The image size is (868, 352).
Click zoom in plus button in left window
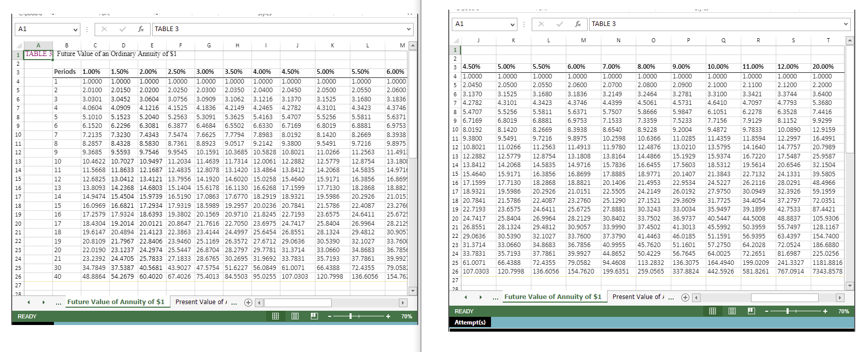tap(388, 316)
